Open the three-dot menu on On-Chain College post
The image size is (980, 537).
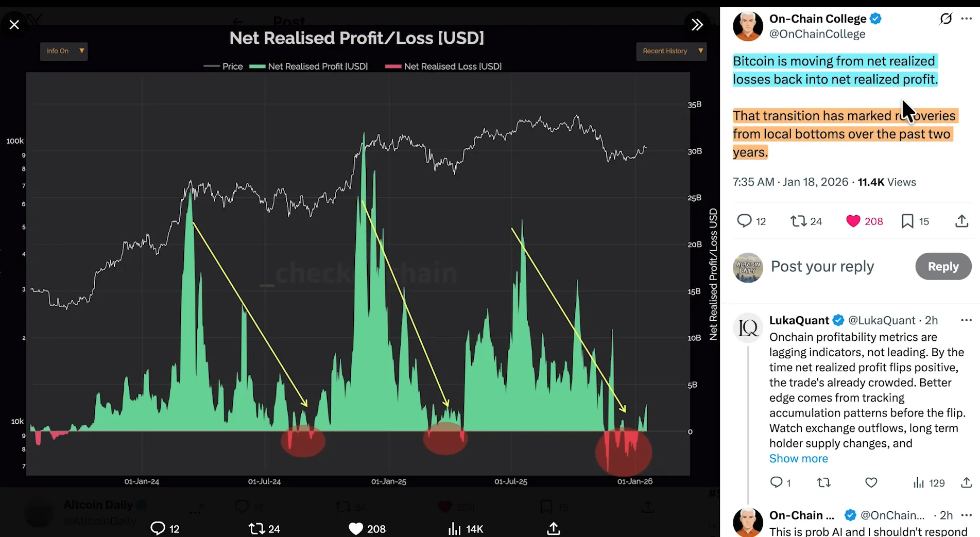[x=966, y=19]
